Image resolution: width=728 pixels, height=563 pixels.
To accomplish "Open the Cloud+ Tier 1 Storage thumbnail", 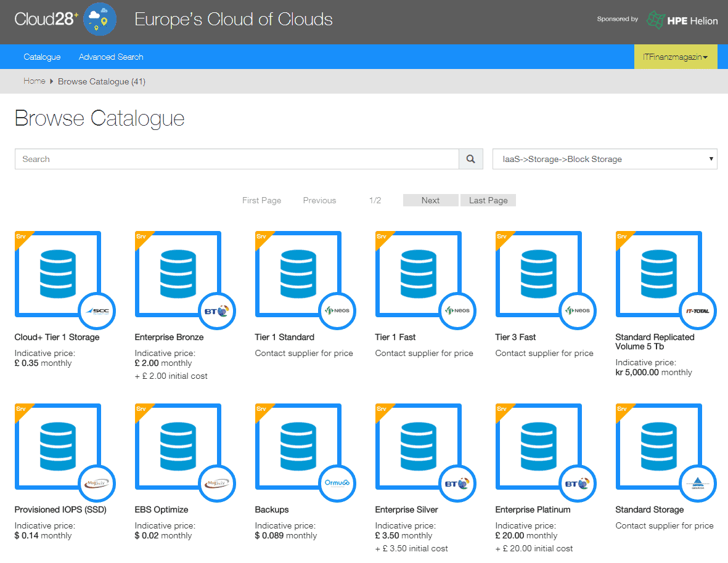I will [58, 274].
